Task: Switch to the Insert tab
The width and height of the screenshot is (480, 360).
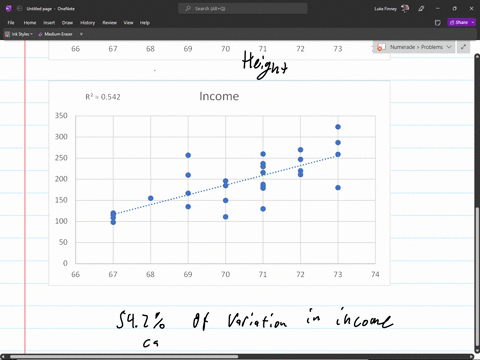Action: (49, 23)
